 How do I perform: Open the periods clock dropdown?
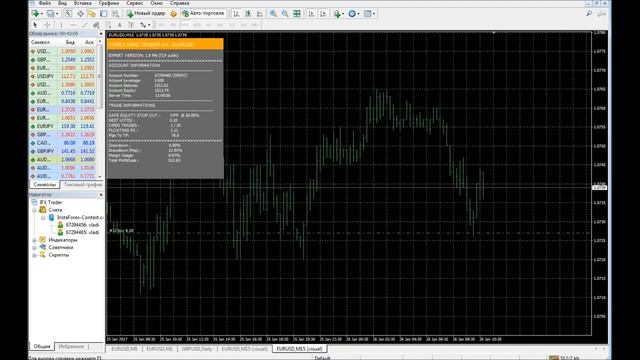tap(358, 14)
